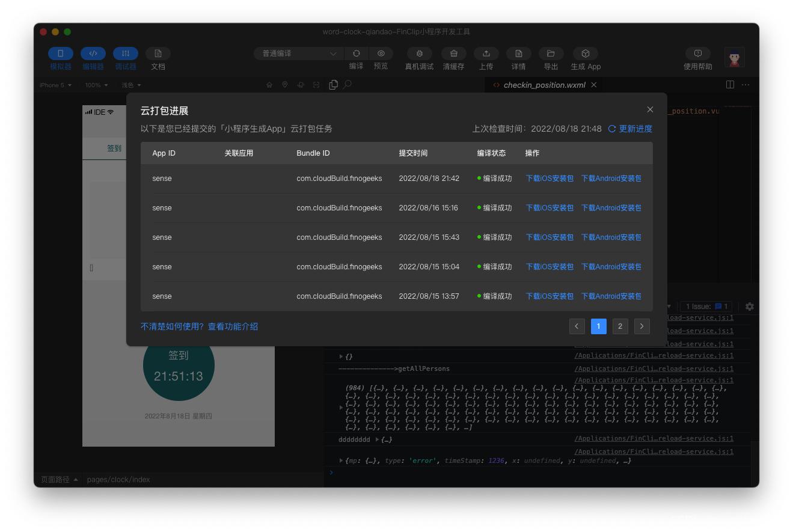Click the search magnifier icon above the editor
This screenshot has height=532, width=793.
click(x=348, y=85)
